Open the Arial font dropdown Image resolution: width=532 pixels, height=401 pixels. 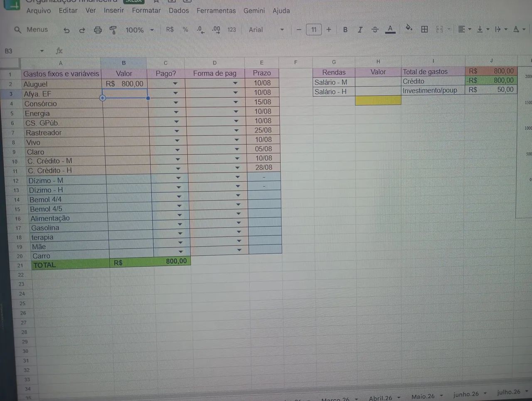coord(266,30)
